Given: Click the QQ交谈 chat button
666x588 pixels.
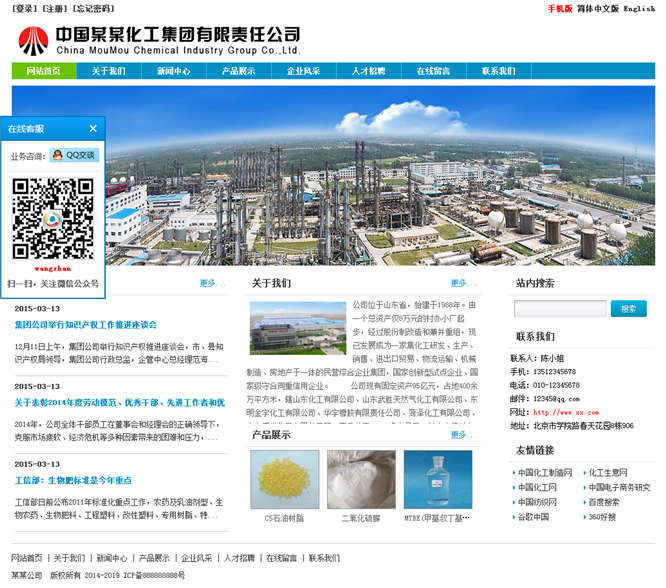Looking at the screenshot, I should [73, 155].
